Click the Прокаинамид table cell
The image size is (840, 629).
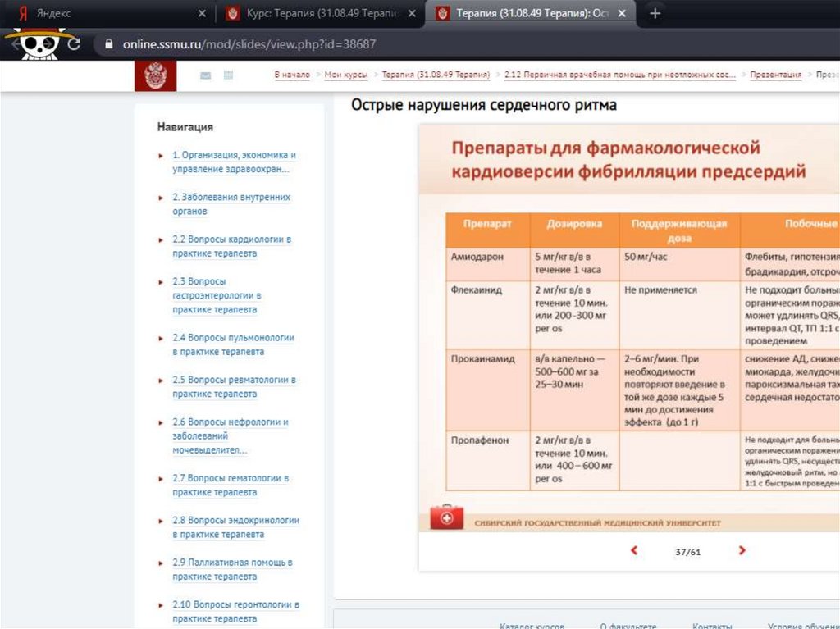pyautogui.click(x=487, y=390)
